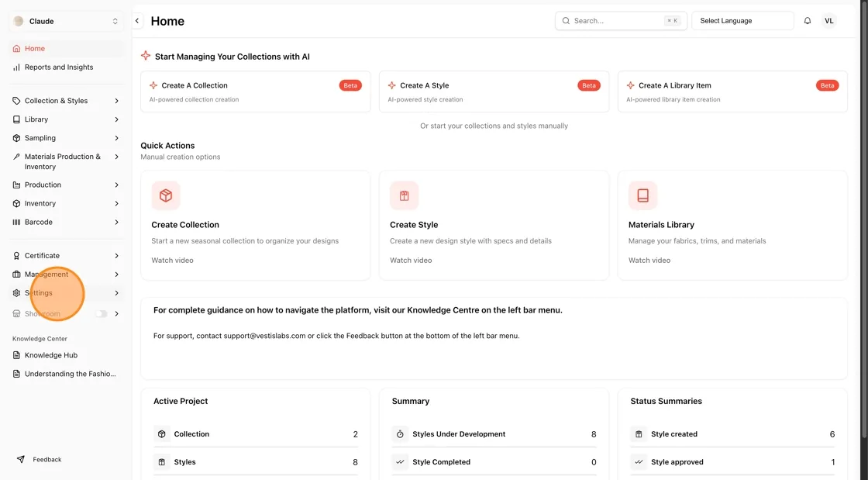Expand the Sampling submenu chevron
Screen dimensions: 868x480
coord(117,138)
